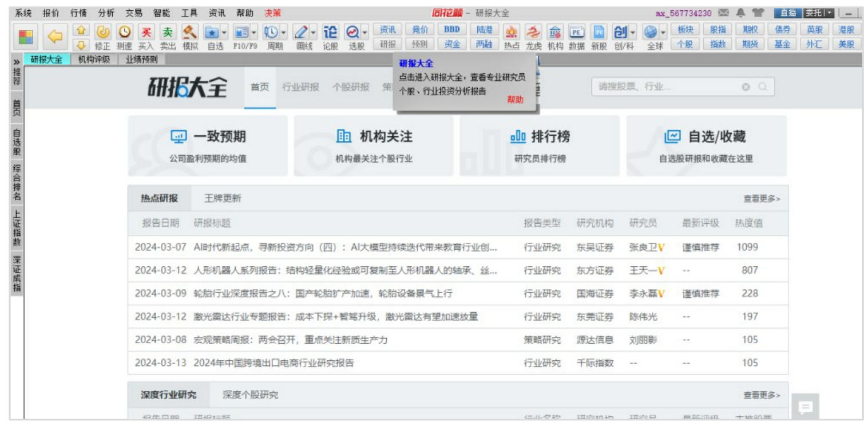Click the BBD toolbar button

(452, 29)
